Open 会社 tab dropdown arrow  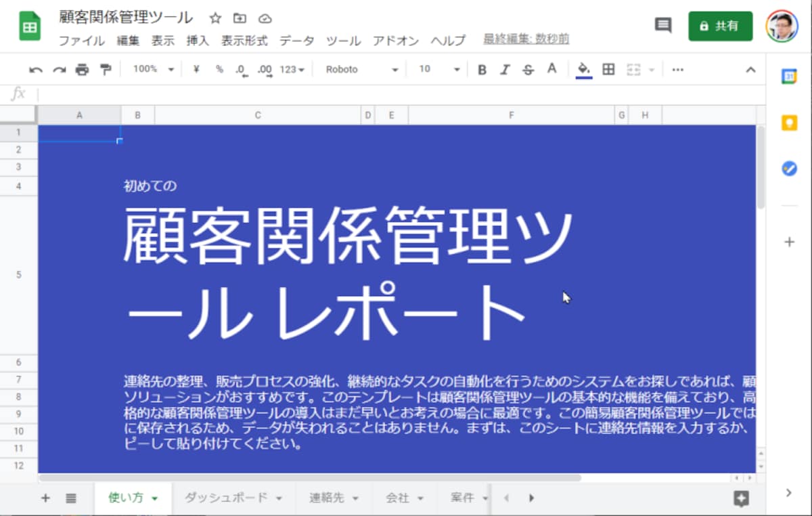(420, 498)
